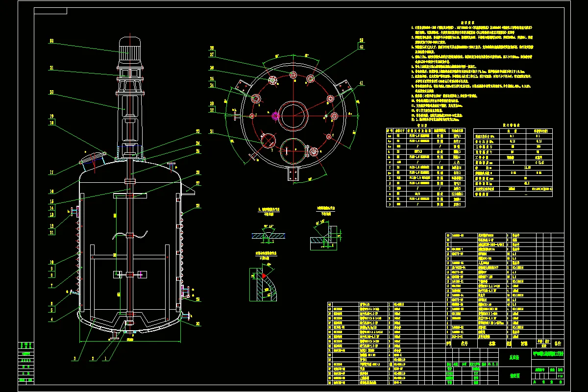
Task: Click part balloon 25 on the elevation's right side
Action: tap(198, 151)
